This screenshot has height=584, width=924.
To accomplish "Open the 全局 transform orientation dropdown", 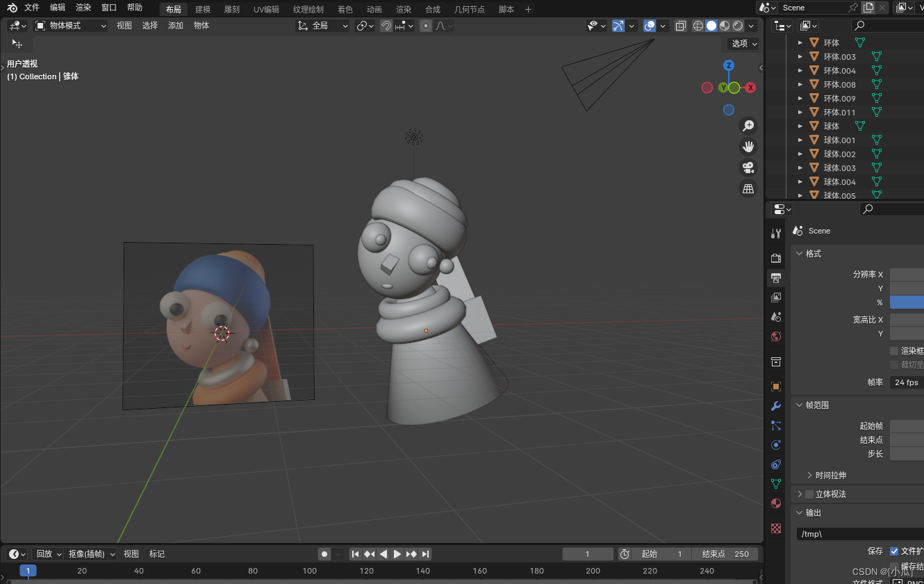I will pos(323,26).
